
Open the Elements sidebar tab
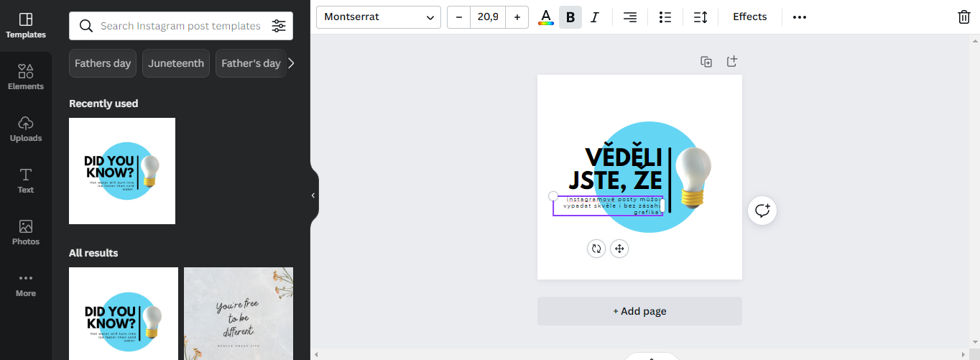26,78
